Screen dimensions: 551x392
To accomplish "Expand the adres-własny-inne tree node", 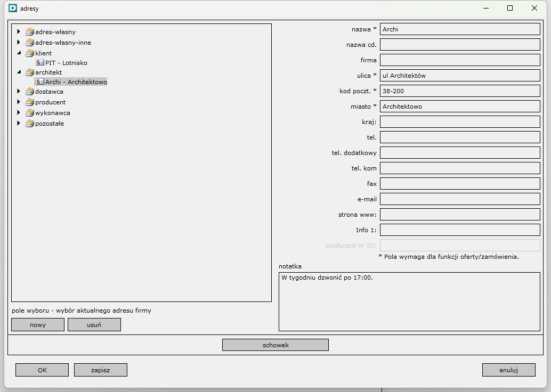I will tap(19, 43).
